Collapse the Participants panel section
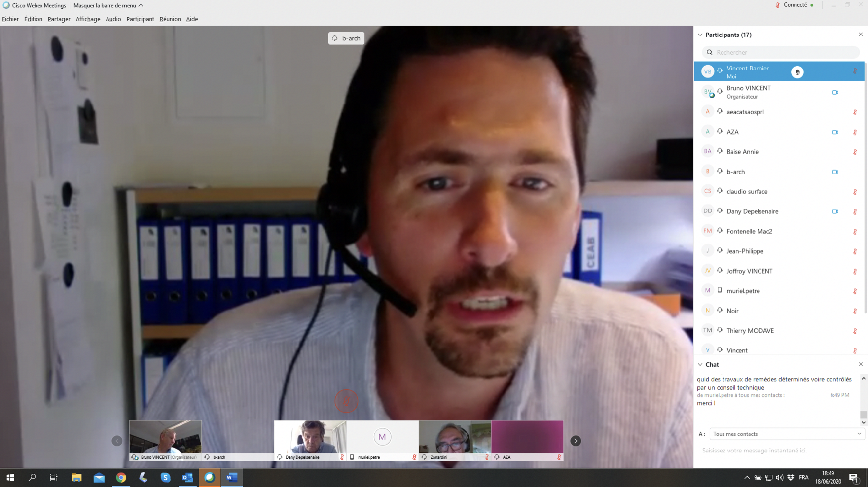The image size is (868, 487). point(700,35)
